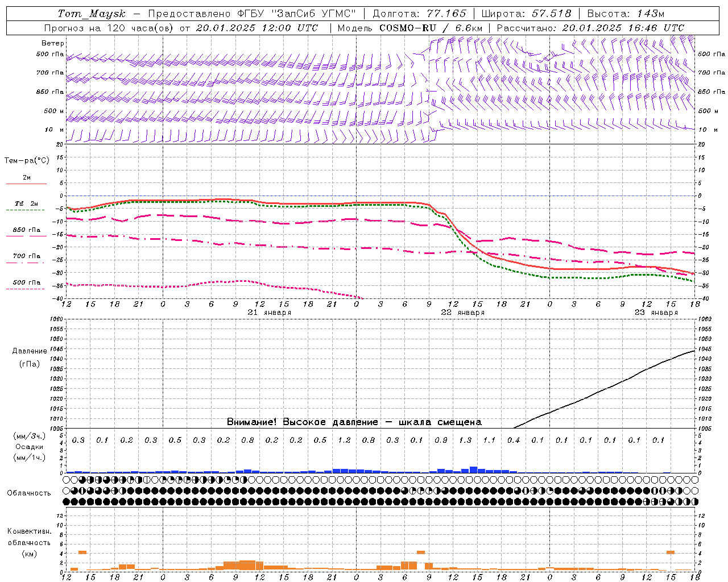Image resolution: width=728 pixels, height=582 pixels.
Task: Select the computed time 20.01.2025 16:46 UTC
Action: 623,28
